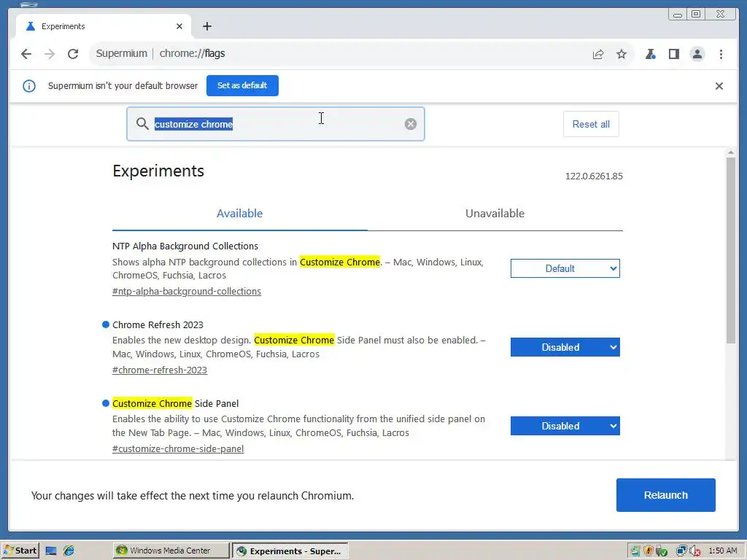Click the forward navigation arrow

[x=50, y=54]
